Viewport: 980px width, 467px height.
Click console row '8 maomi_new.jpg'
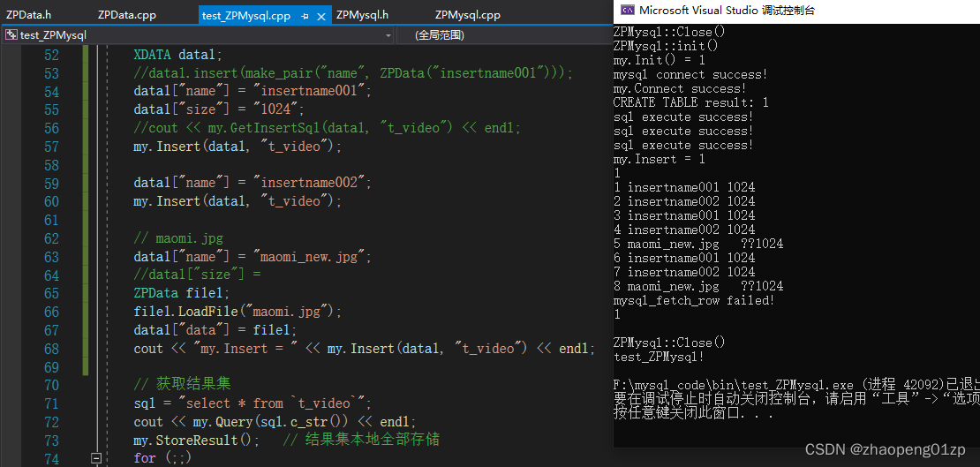pos(698,286)
